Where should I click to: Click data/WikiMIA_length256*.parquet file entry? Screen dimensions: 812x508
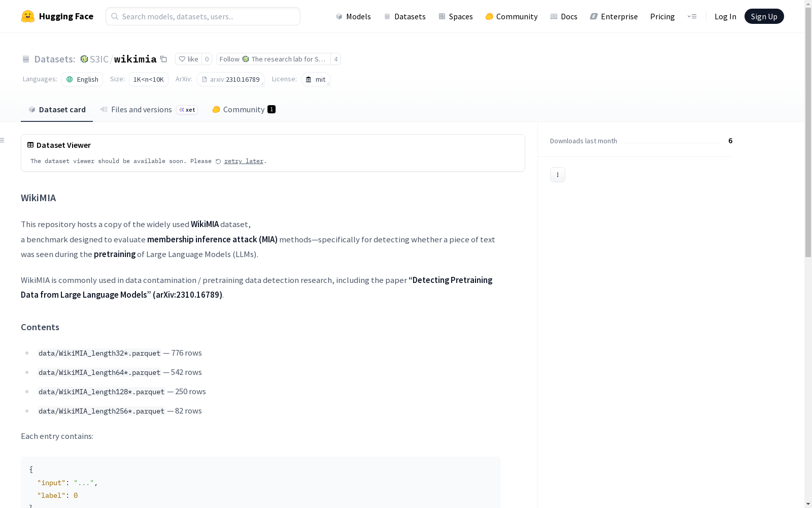(x=101, y=411)
